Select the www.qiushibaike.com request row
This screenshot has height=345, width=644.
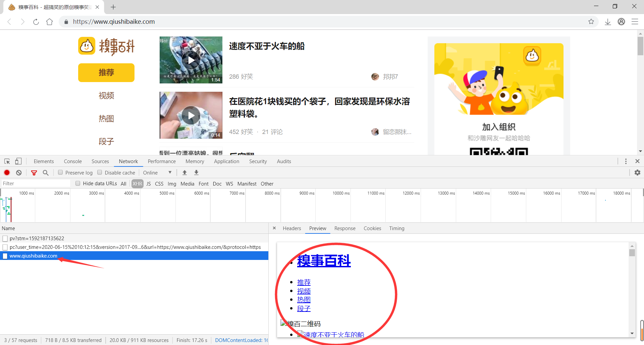pos(134,256)
